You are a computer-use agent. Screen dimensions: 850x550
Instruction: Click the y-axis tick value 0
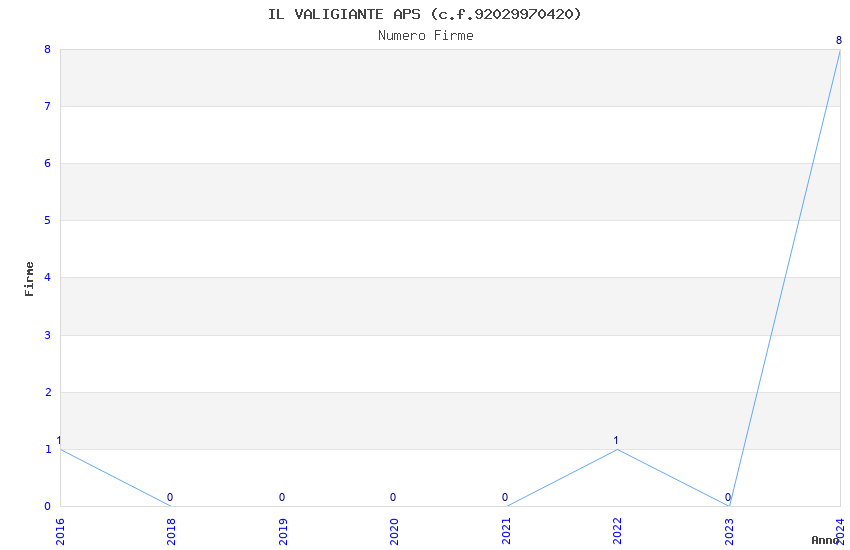pyautogui.click(x=48, y=506)
